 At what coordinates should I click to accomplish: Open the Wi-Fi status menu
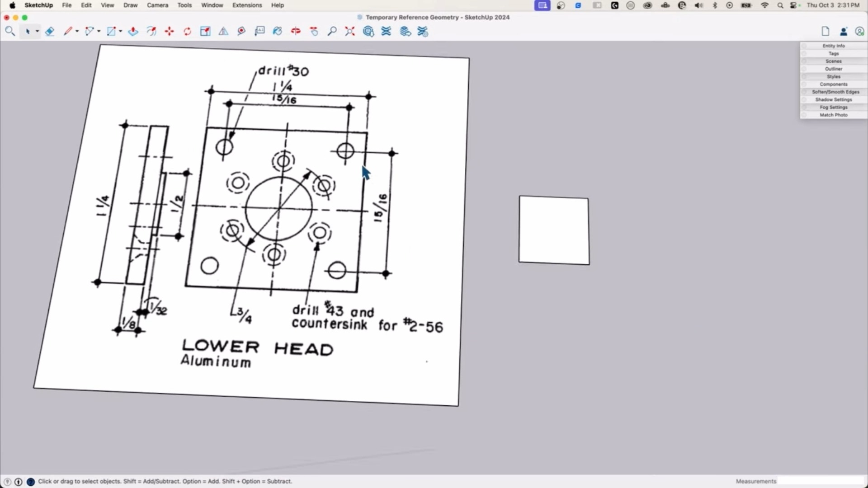[764, 5]
